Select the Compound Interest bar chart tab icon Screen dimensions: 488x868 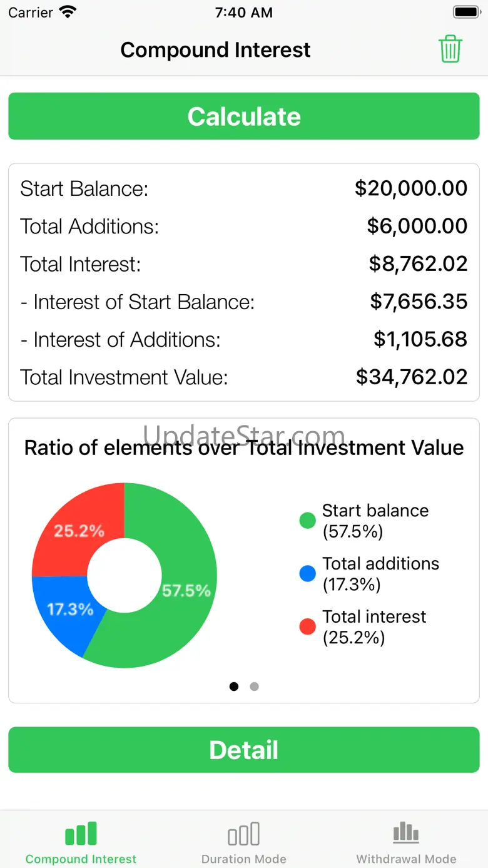pos(81,834)
